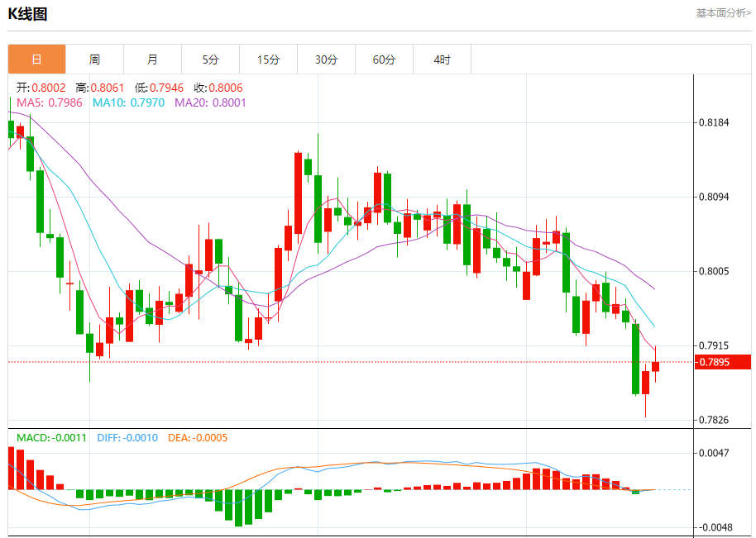Image resolution: width=756 pixels, height=538 pixels.
Task: Click the 0.0047 MACD axis label
Action: click(x=714, y=453)
